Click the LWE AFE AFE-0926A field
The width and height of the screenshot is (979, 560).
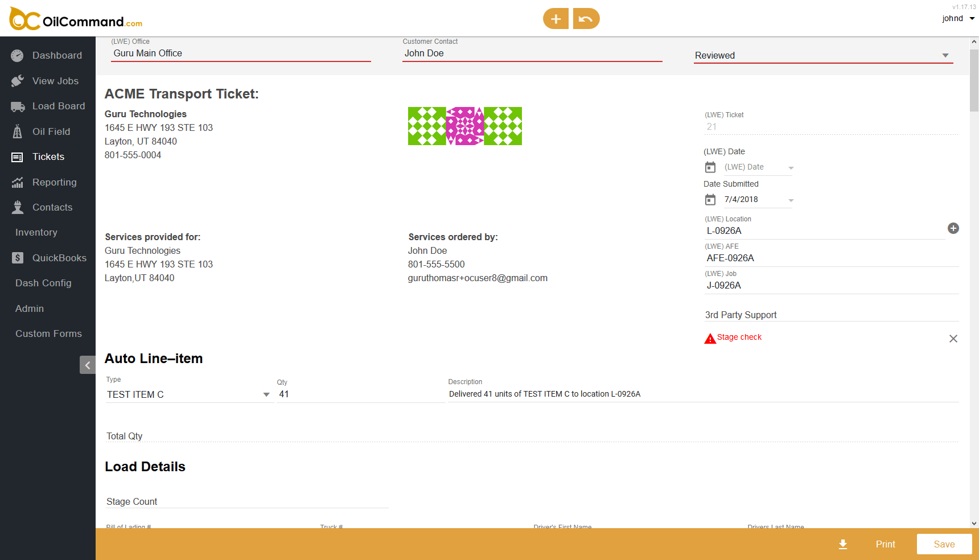click(832, 258)
